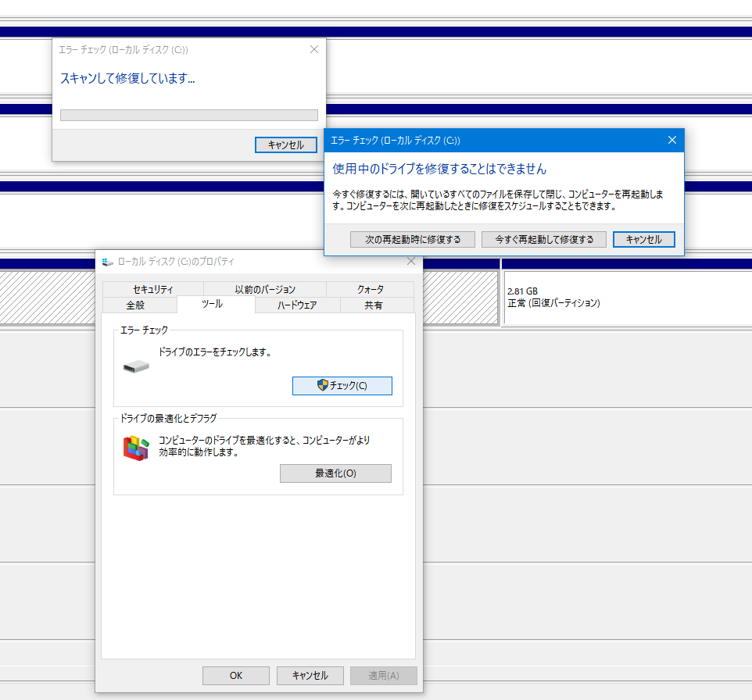This screenshot has width=752, height=700.
Task: Click the hatched partition block right of properties
Action: (460, 297)
